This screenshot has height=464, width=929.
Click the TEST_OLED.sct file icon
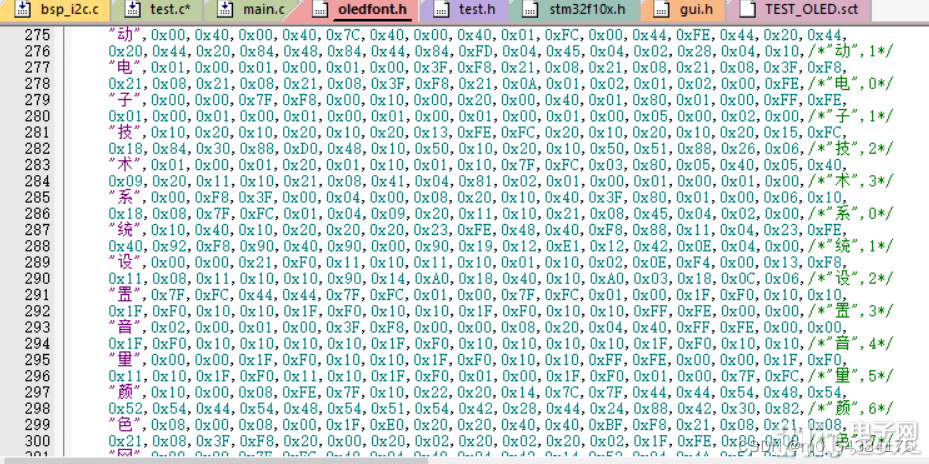(748, 9)
